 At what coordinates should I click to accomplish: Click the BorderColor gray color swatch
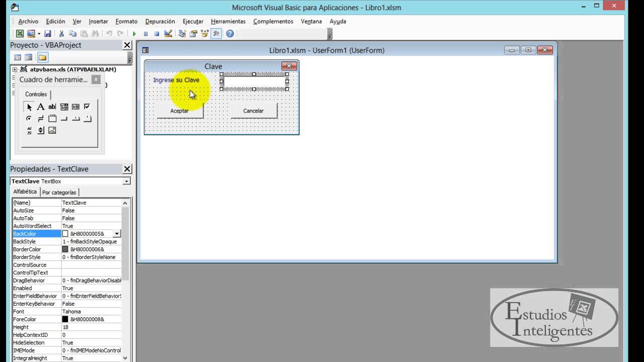65,249
